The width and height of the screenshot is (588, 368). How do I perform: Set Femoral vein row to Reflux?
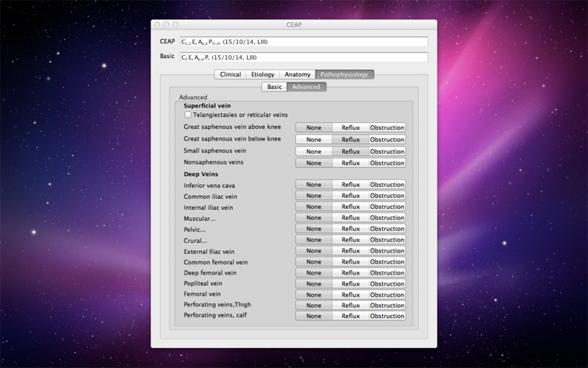[351, 295]
